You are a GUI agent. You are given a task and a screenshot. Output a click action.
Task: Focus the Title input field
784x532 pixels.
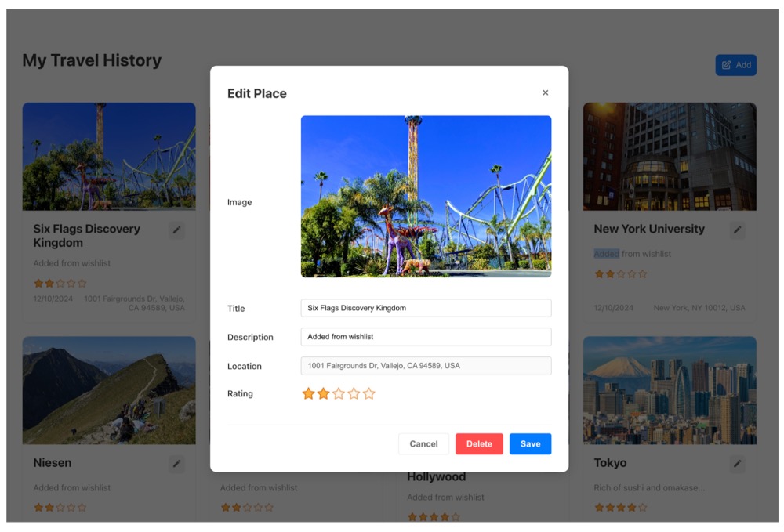[x=426, y=308]
